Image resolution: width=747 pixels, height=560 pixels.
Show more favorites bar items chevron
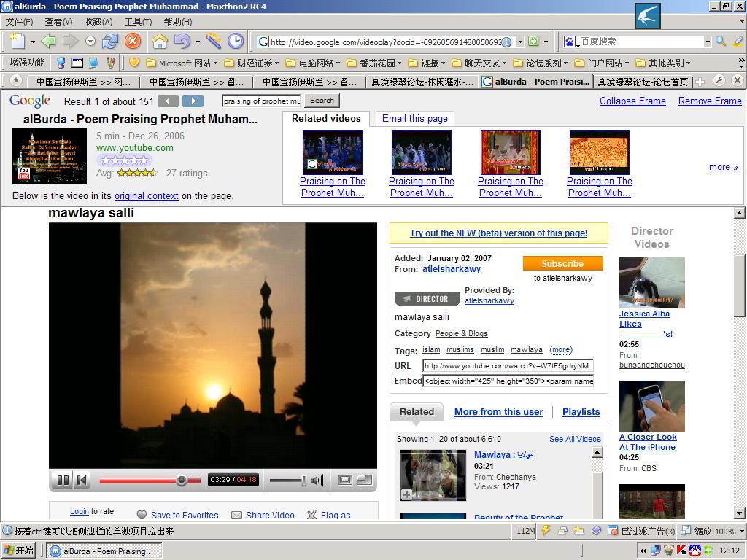click(741, 62)
